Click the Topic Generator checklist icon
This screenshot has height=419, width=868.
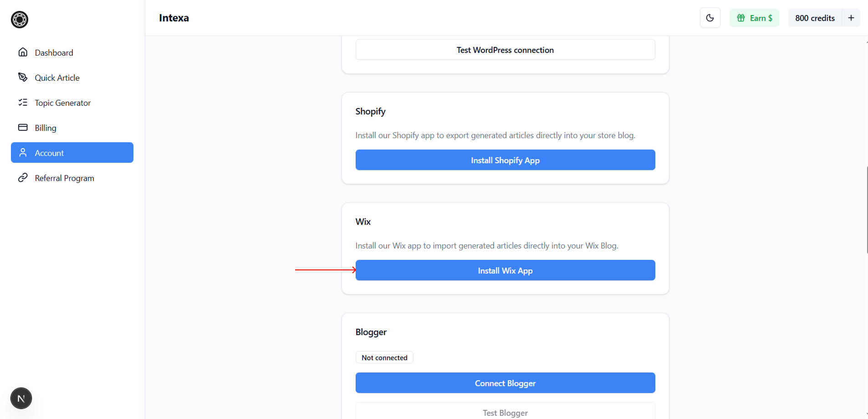(23, 103)
